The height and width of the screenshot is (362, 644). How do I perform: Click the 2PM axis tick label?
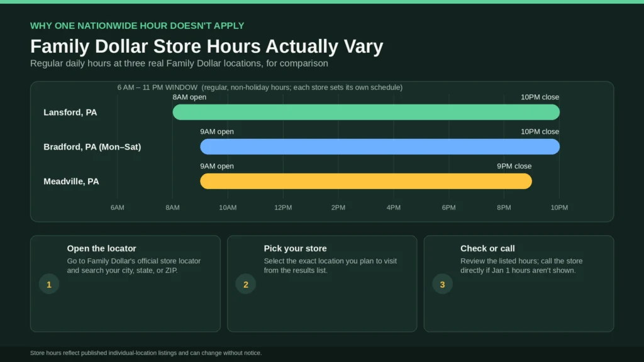tap(338, 207)
